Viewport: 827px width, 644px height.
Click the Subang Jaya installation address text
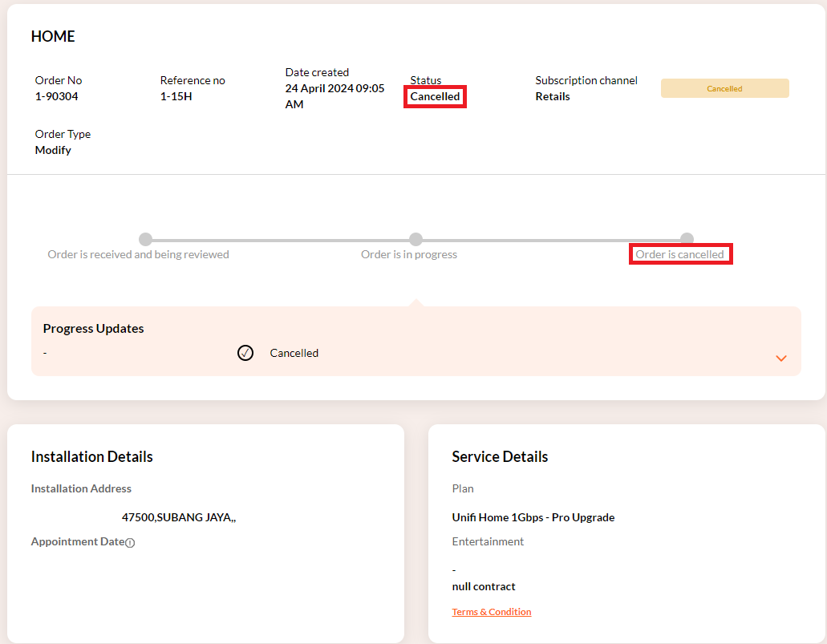(x=178, y=517)
